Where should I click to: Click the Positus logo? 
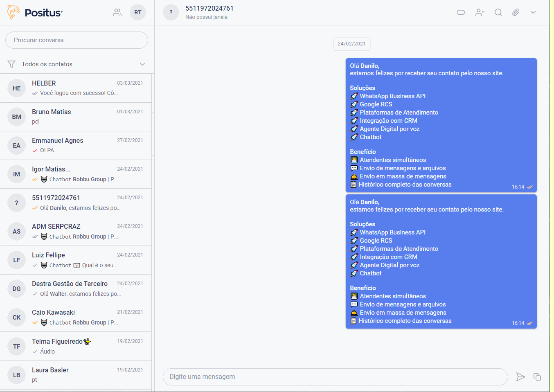click(35, 12)
